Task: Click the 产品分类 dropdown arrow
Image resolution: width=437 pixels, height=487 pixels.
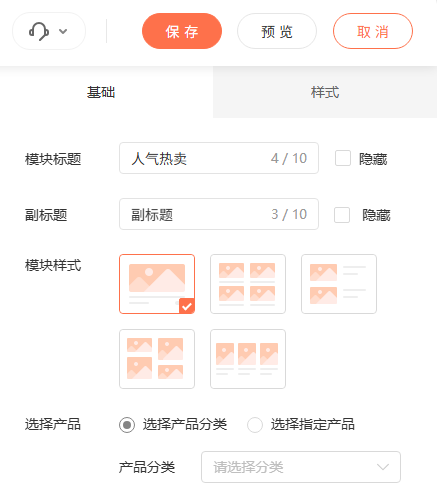Action: [x=383, y=467]
